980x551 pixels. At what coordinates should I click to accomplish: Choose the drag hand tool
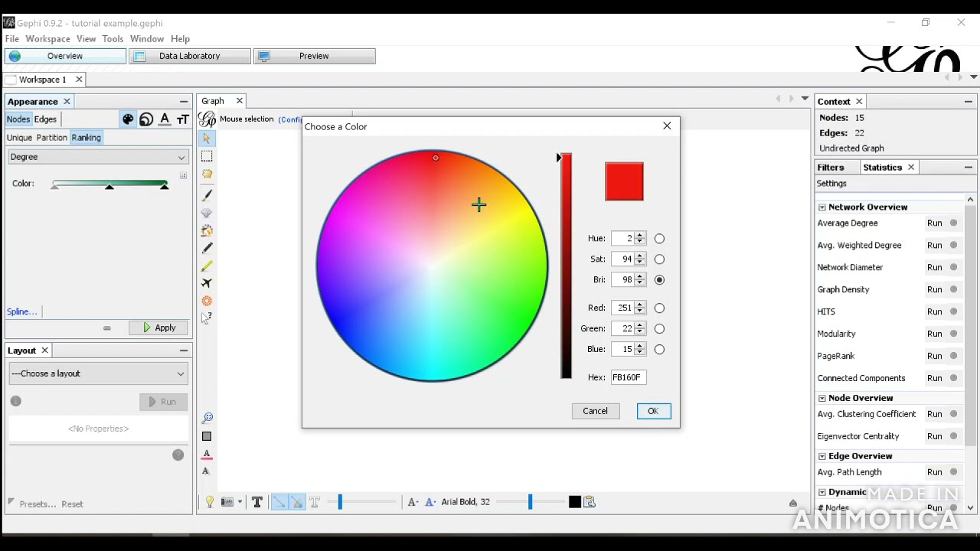pos(207,174)
